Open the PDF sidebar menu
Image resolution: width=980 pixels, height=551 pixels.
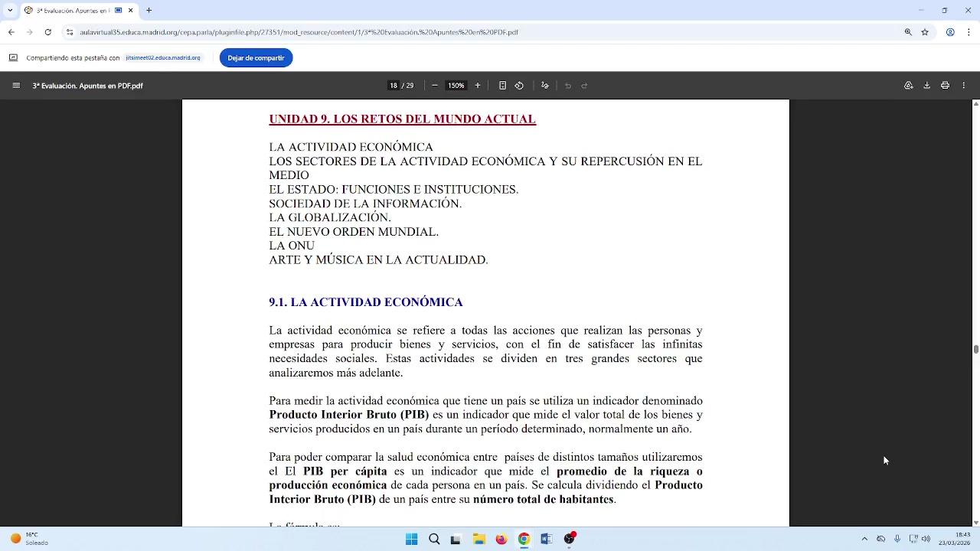tap(16, 86)
